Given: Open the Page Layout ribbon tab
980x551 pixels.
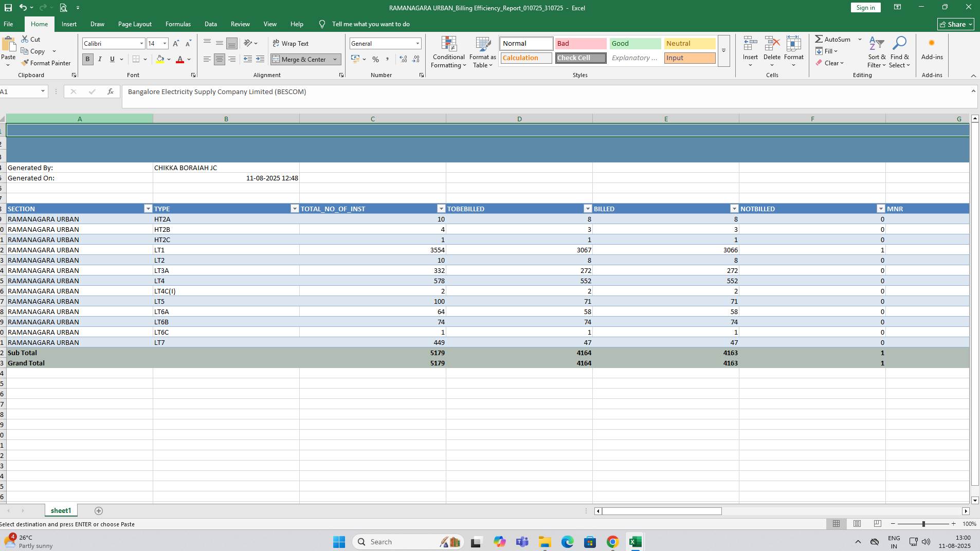Looking at the screenshot, I should click(x=135, y=24).
